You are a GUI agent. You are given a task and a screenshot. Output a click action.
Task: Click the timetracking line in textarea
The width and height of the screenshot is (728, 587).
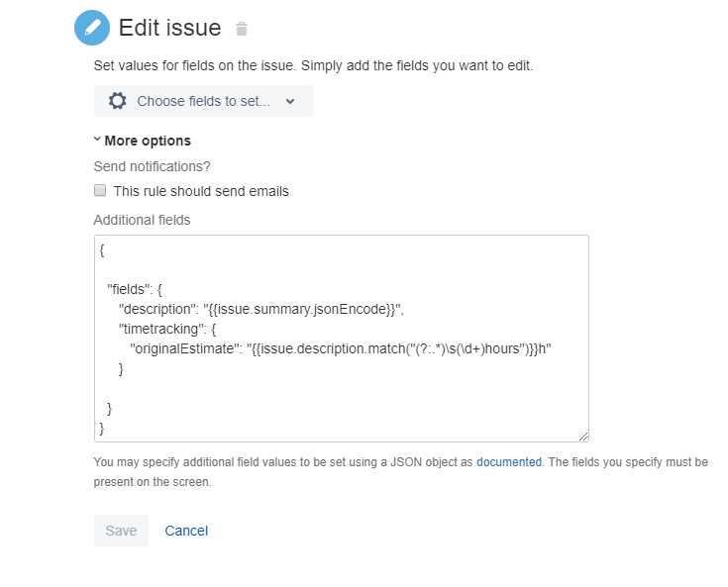tap(167, 329)
